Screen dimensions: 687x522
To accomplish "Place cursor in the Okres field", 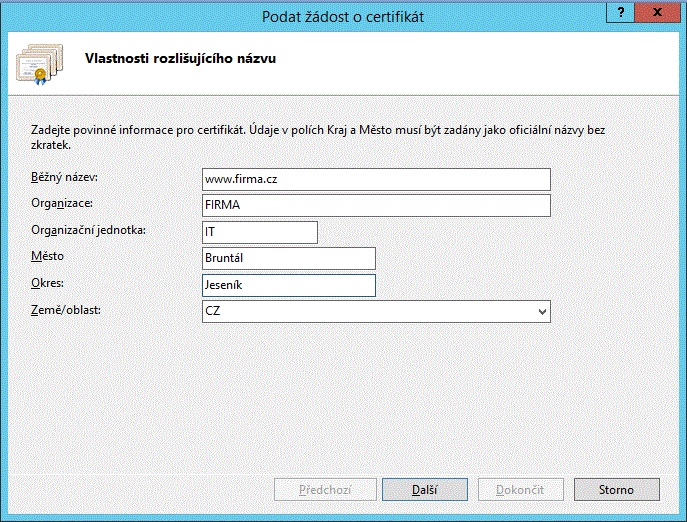I will point(288,285).
